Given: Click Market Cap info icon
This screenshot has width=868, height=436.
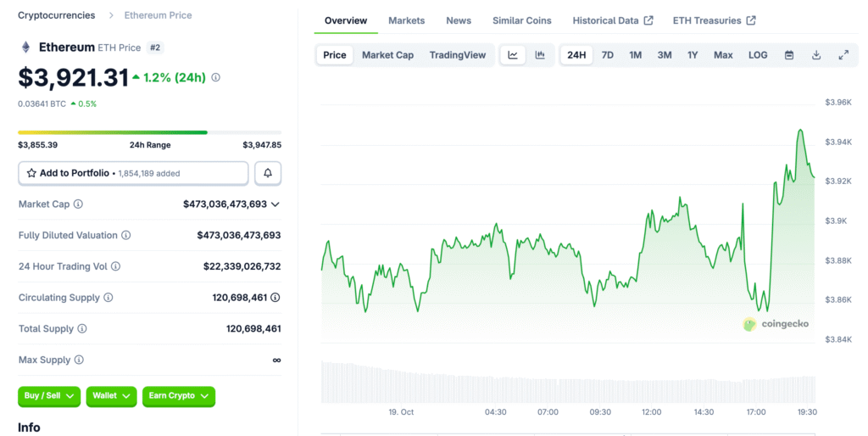Looking at the screenshot, I should coord(78,204).
